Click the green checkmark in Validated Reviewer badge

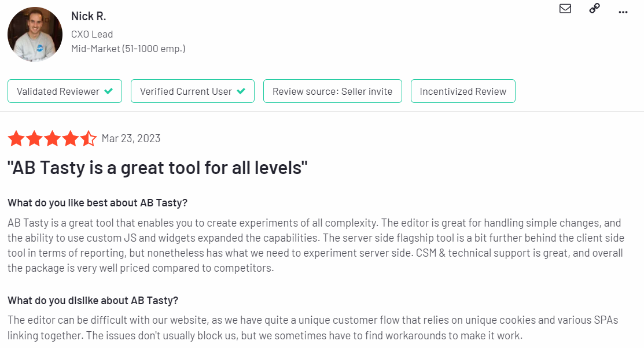tap(108, 91)
